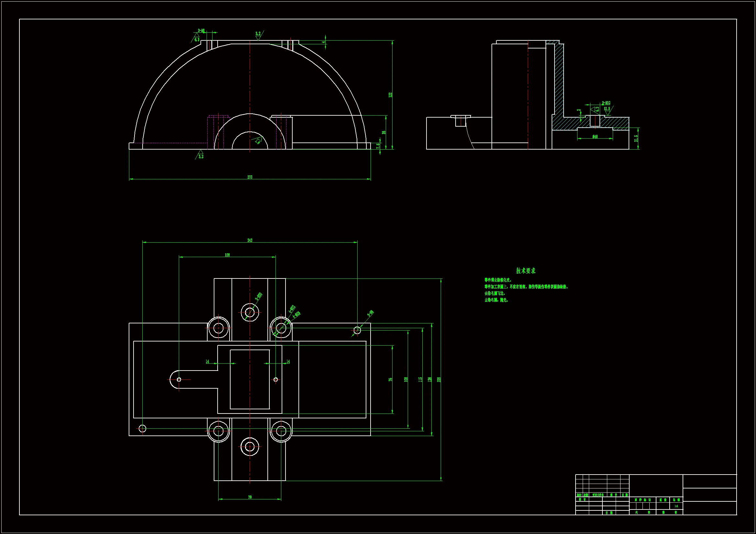Screen dimensions: 756x534
Task: Select the 比例 label in title block
Action: tap(676, 500)
